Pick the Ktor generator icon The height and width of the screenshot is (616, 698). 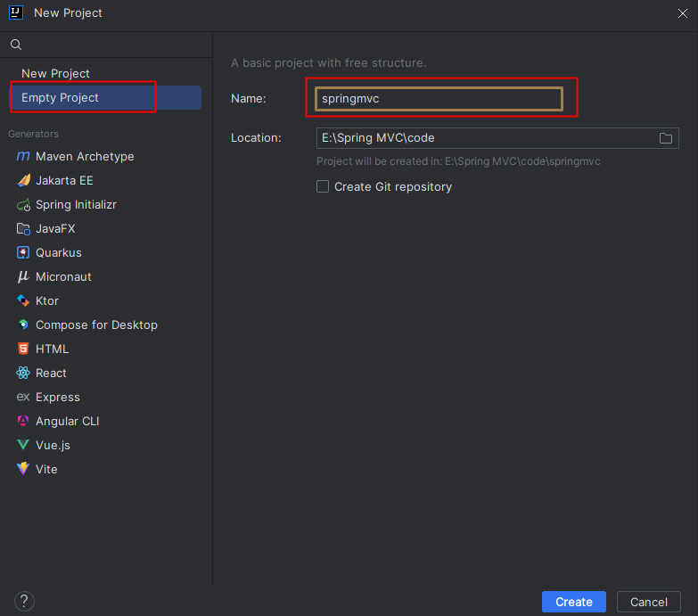(x=23, y=301)
